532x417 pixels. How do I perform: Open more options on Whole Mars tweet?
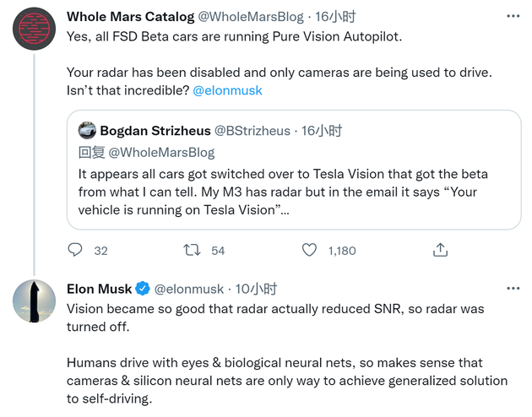coord(513,16)
